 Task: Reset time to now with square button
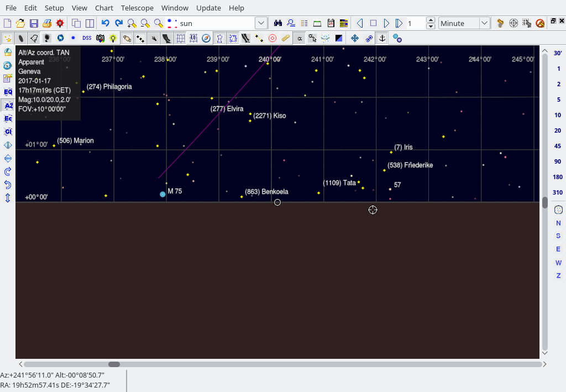373,23
